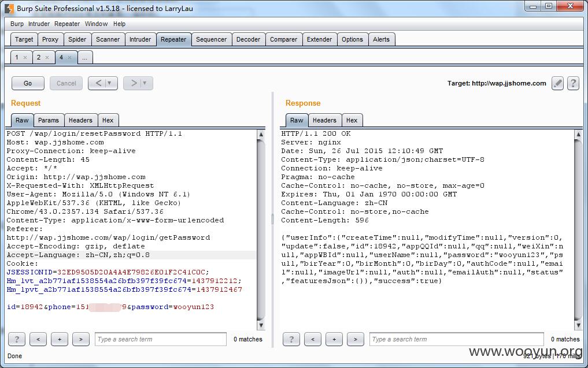Click the plus button in Request search
The width and height of the screenshot is (588, 368).
point(59,339)
